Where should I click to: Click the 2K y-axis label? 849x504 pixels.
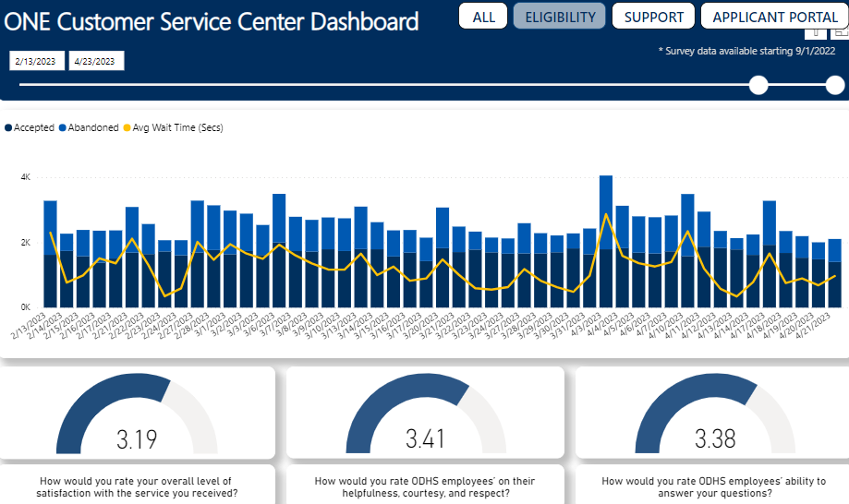(26, 243)
